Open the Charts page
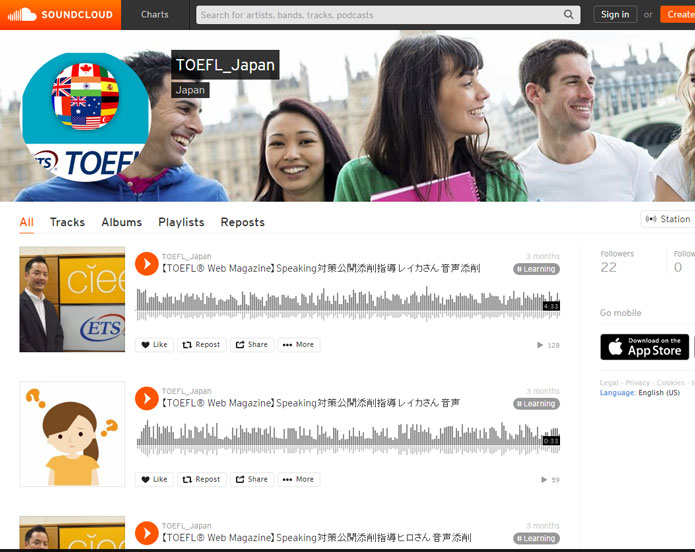The height and width of the screenshot is (552, 695). pos(155,15)
